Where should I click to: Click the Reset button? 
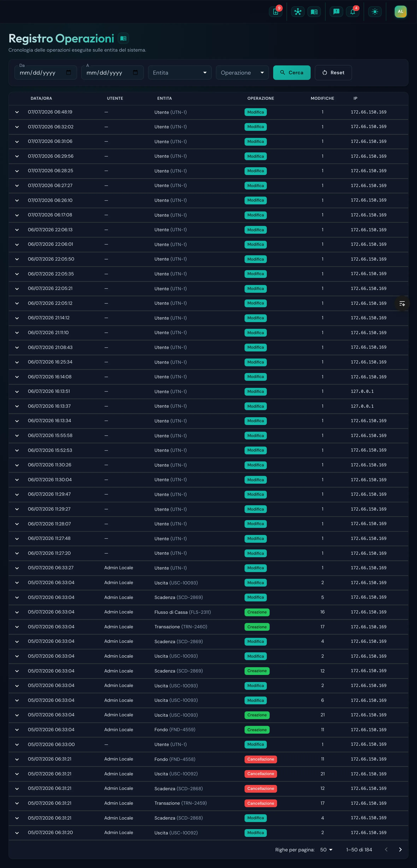click(333, 72)
